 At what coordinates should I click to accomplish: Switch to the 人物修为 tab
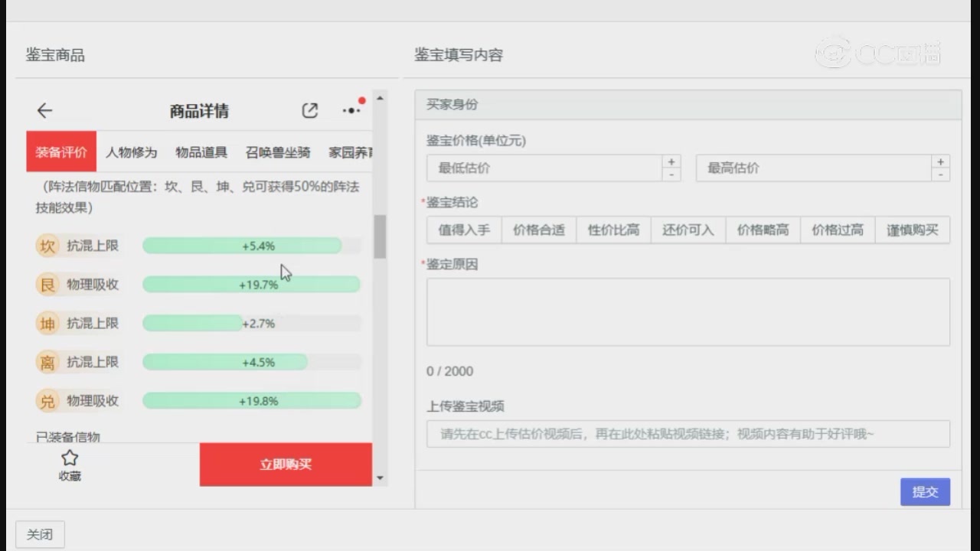click(x=132, y=152)
